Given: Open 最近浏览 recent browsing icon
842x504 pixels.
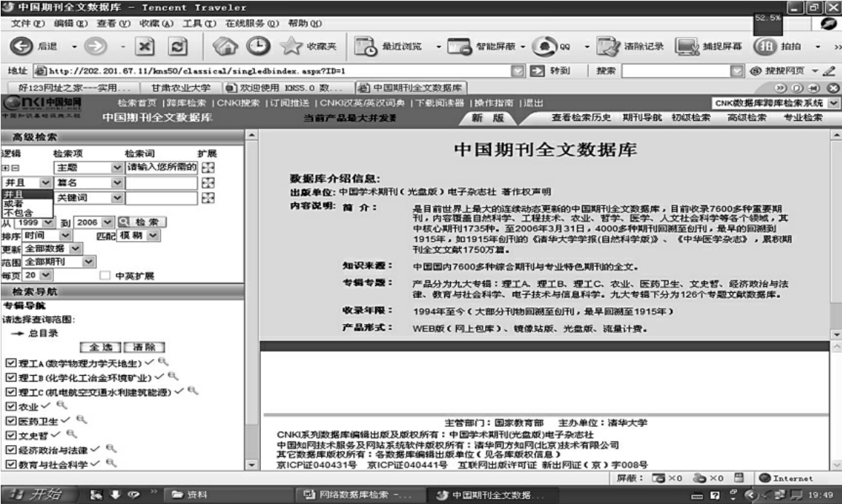Looking at the screenshot, I should tap(366, 47).
